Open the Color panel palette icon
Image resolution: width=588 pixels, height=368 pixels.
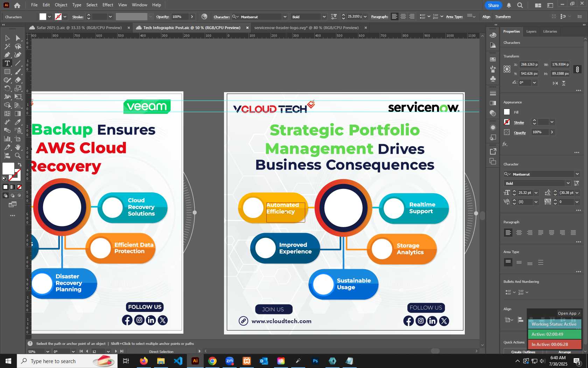493,35
